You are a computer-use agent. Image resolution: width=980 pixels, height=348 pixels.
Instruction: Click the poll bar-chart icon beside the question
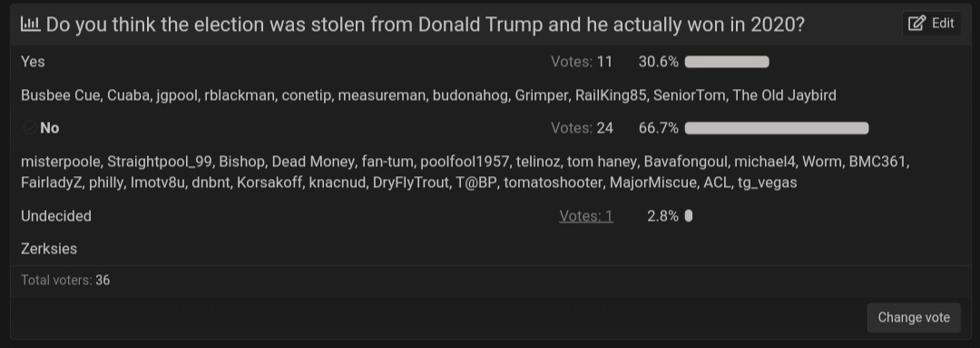[30, 25]
